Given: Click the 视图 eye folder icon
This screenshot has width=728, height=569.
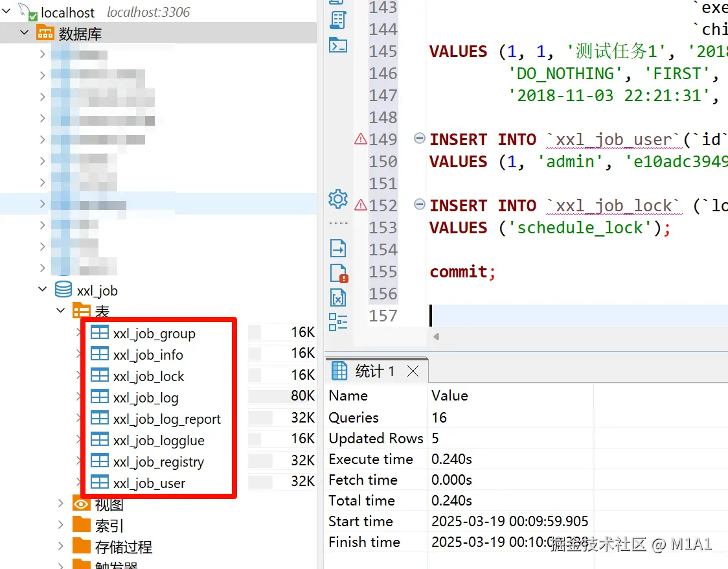Looking at the screenshot, I should coord(81,504).
